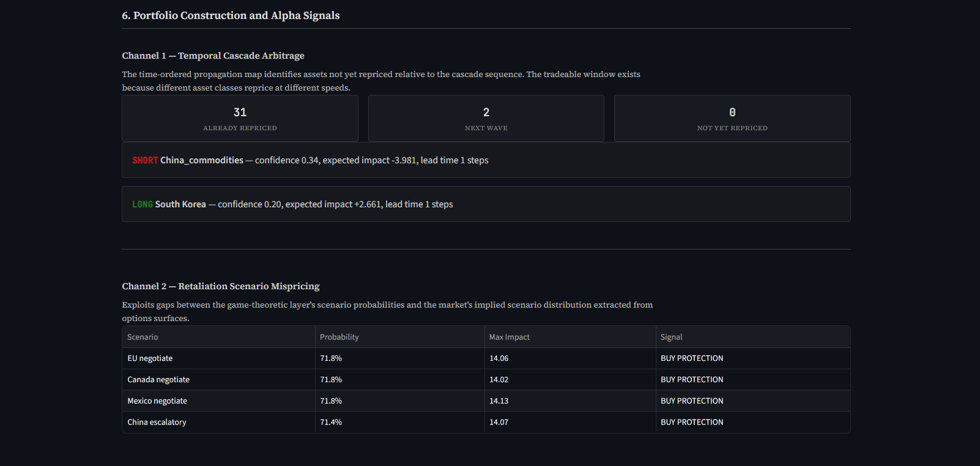Select the EU negotiate scenario cell
This screenshot has width=980, height=466.
(150, 358)
